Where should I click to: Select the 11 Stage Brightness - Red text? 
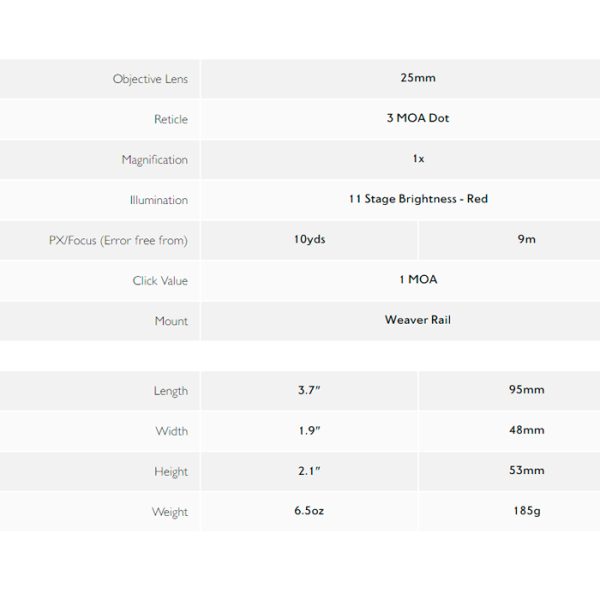coord(418,199)
